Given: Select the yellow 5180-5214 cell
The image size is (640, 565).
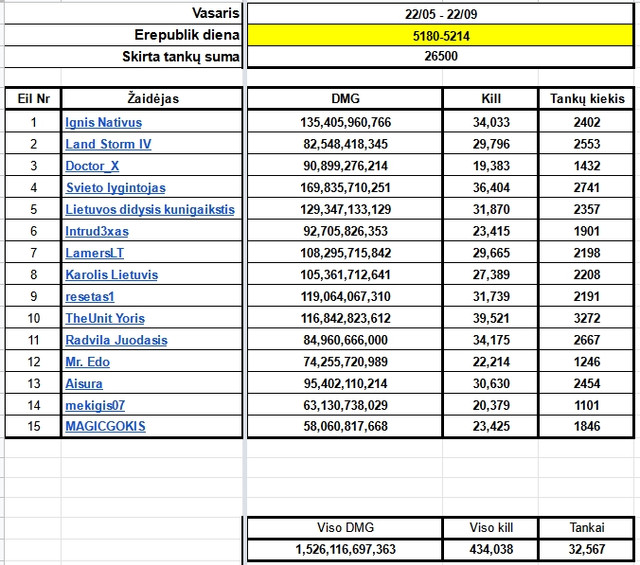Looking at the screenshot, I should coord(441,36).
